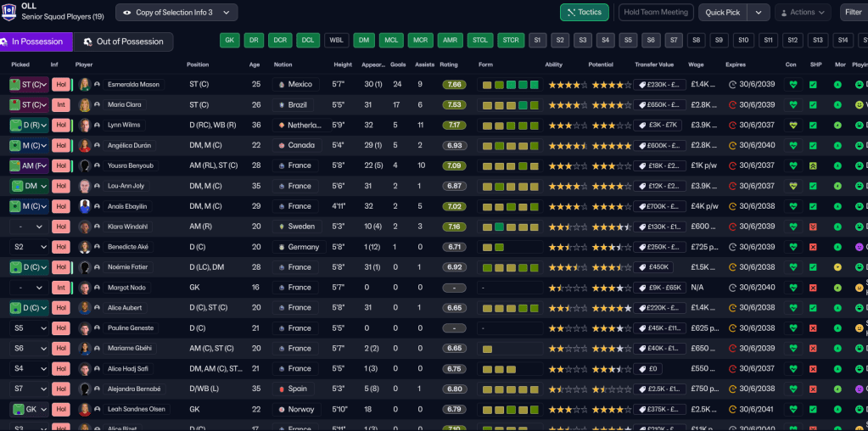Image resolution: width=868 pixels, height=431 pixels.
Task: Toggle Yousra Benyoub's yellow SHP status box
Action: pyautogui.click(x=813, y=166)
